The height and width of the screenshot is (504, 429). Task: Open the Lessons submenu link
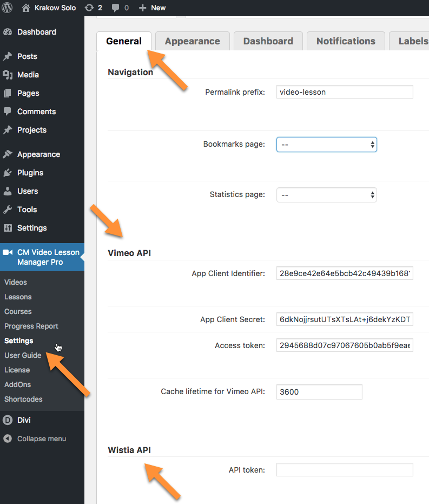(x=18, y=297)
